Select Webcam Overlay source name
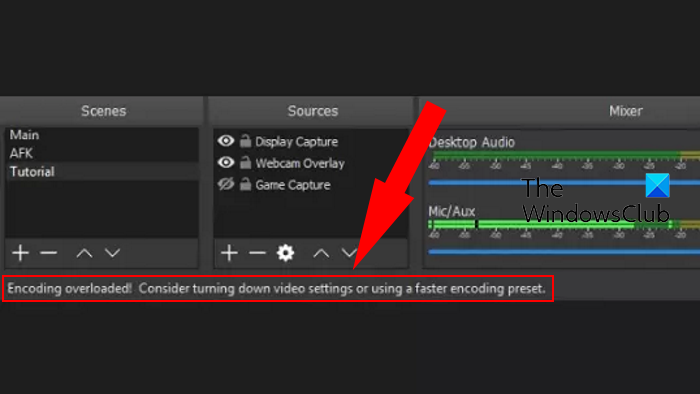Screen dimensions: 700x394 300,163
